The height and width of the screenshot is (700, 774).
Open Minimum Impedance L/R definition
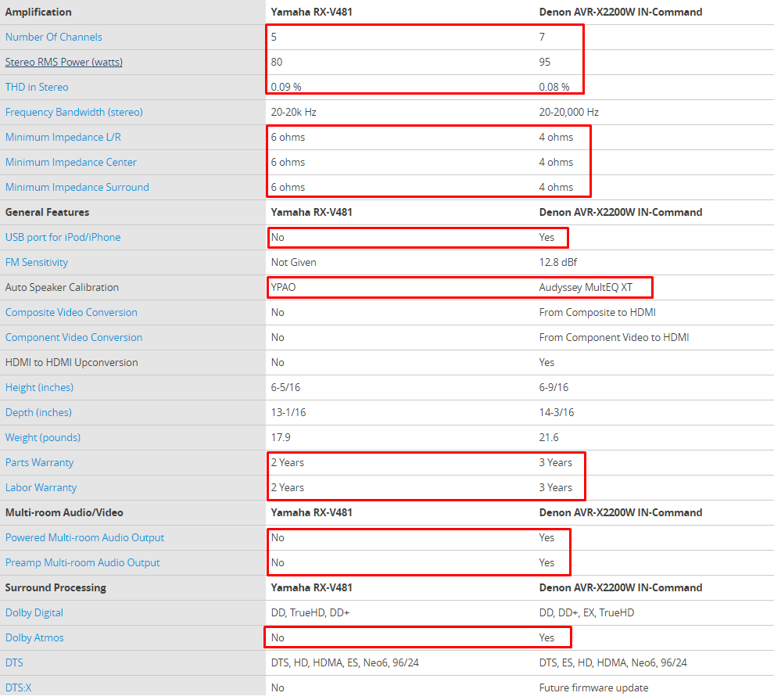click(63, 137)
